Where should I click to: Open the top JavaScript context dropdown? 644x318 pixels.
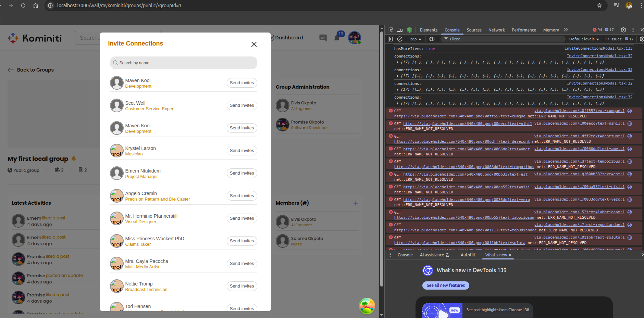[416, 39]
